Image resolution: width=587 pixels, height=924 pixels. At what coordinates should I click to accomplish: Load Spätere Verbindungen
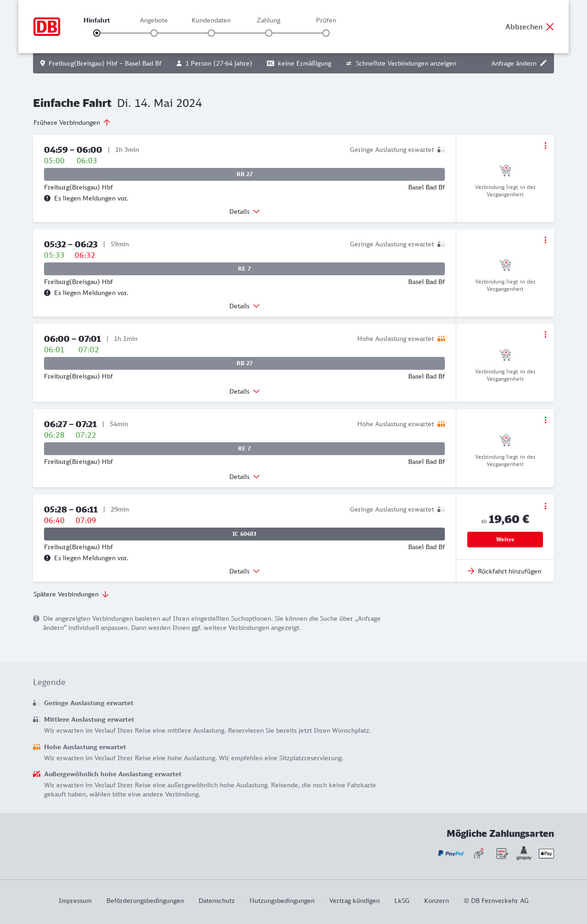(x=71, y=594)
